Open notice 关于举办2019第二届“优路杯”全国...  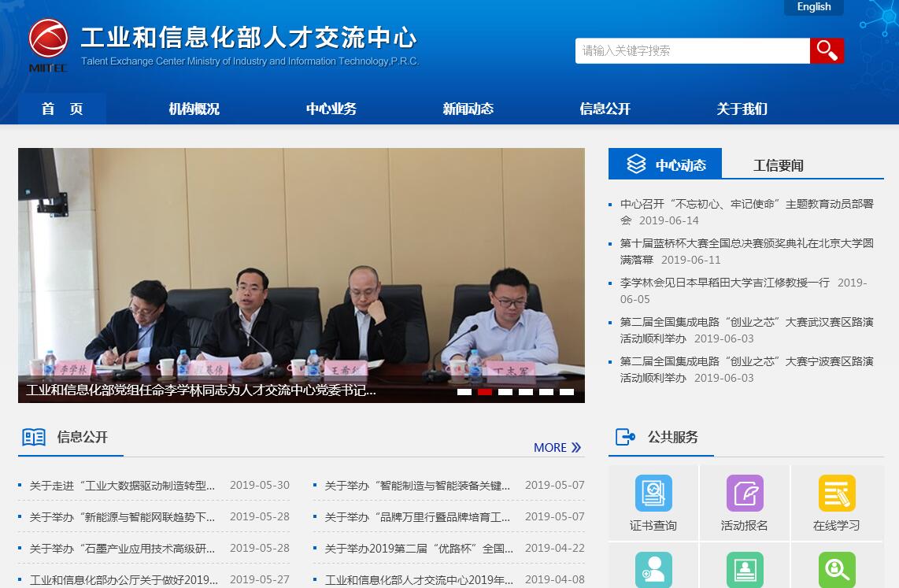pos(419,549)
